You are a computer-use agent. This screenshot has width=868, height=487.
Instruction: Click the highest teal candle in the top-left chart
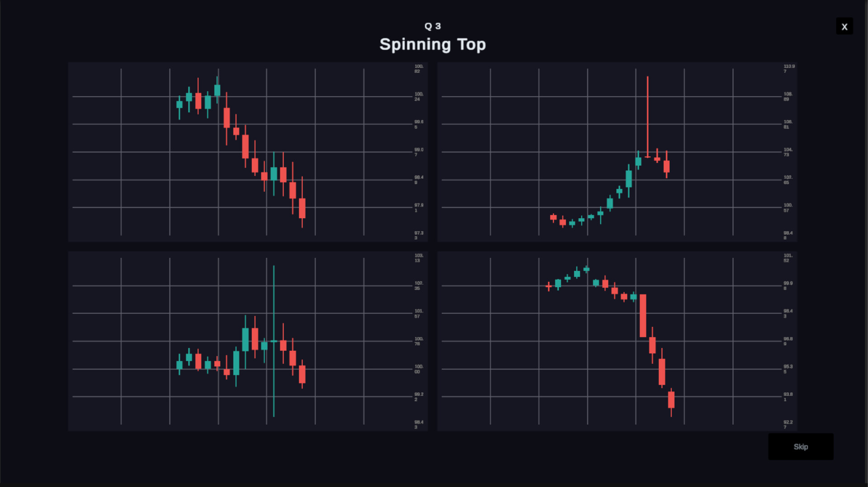point(217,90)
